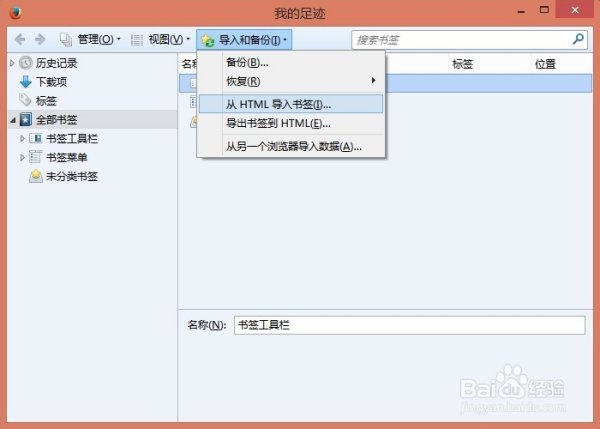Minimize the 我的足迹 window
The height and width of the screenshot is (429, 600).
click(x=521, y=11)
